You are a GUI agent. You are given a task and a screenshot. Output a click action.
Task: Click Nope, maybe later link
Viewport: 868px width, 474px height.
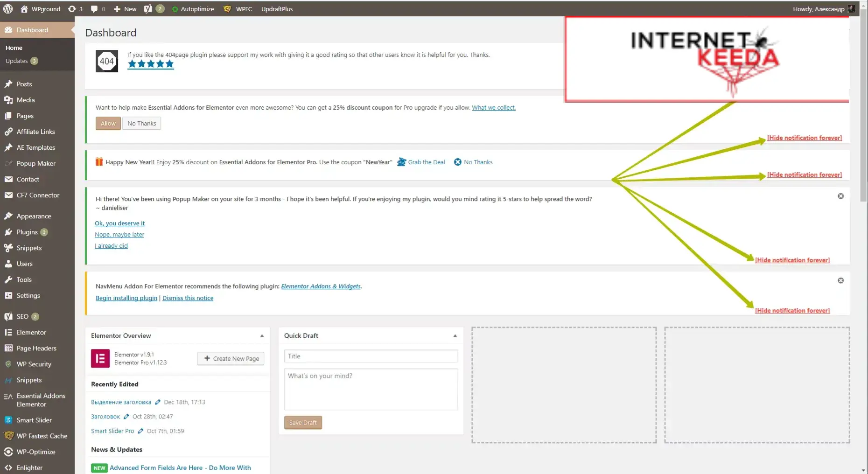(x=119, y=234)
